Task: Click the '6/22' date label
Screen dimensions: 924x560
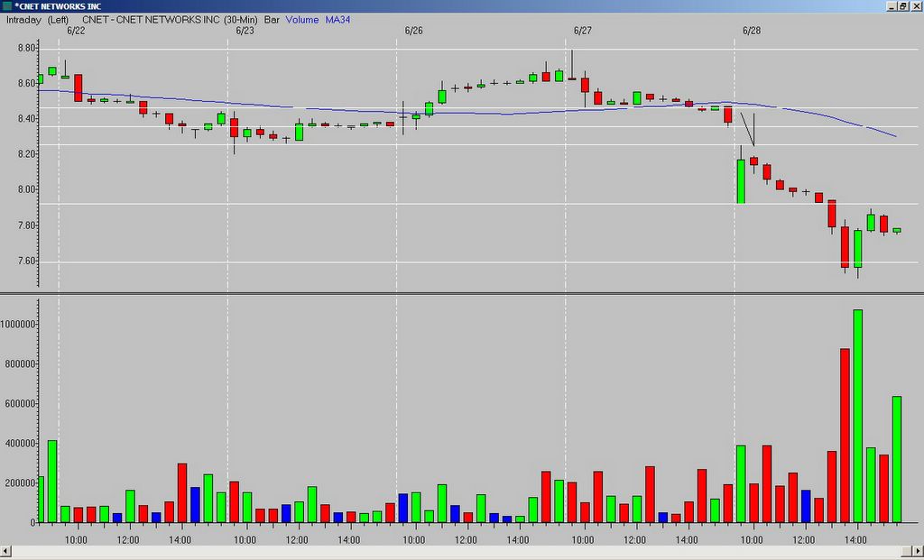Action: click(x=76, y=31)
